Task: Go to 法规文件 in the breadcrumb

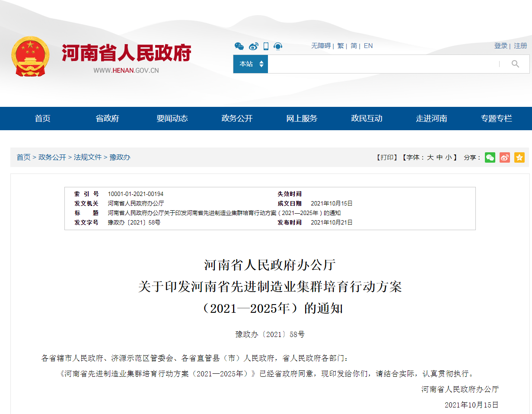Action: [88, 157]
